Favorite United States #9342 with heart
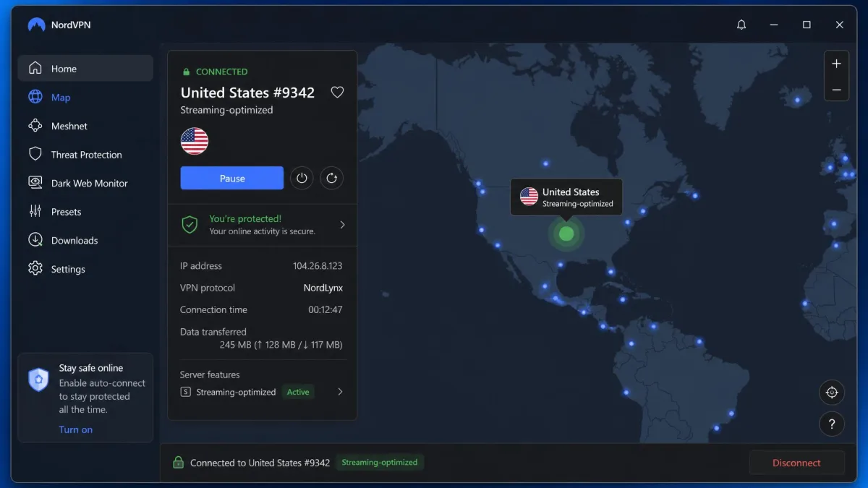 tap(337, 93)
